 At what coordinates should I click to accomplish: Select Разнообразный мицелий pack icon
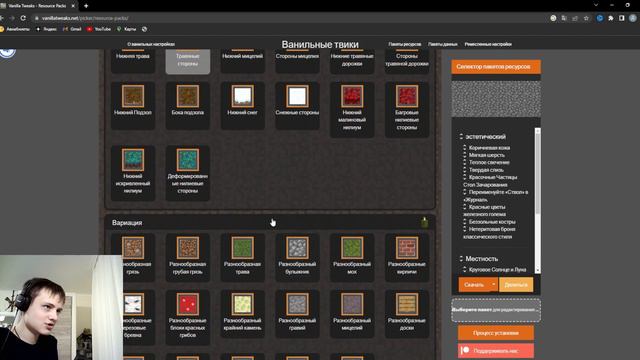[x=352, y=304]
